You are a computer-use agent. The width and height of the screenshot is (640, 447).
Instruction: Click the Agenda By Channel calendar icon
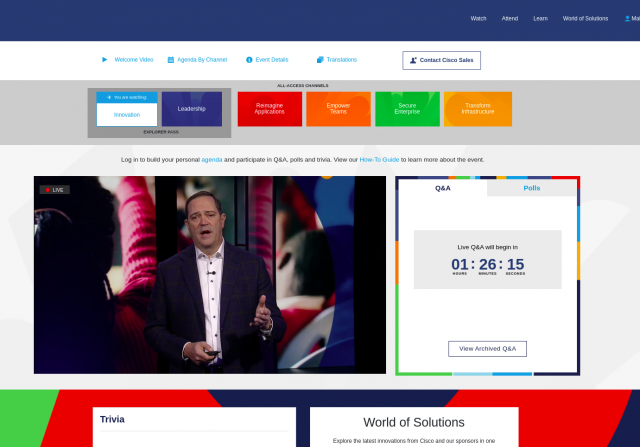click(x=171, y=60)
